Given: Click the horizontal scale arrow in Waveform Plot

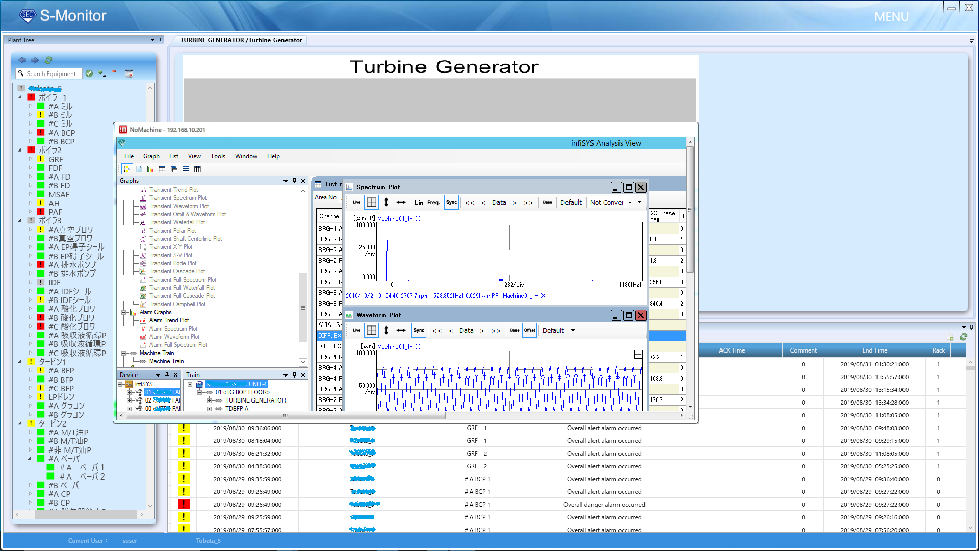Looking at the screenshot, I should click(401, 331).
